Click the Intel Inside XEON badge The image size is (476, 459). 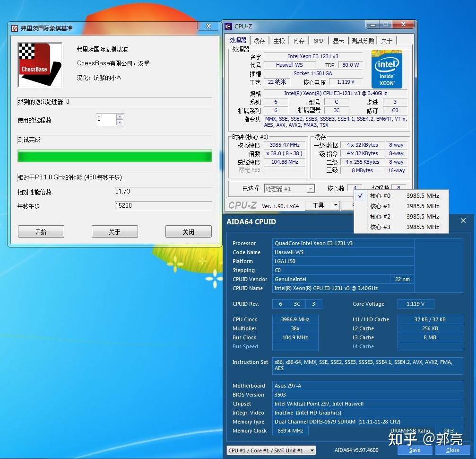(387, 69)
